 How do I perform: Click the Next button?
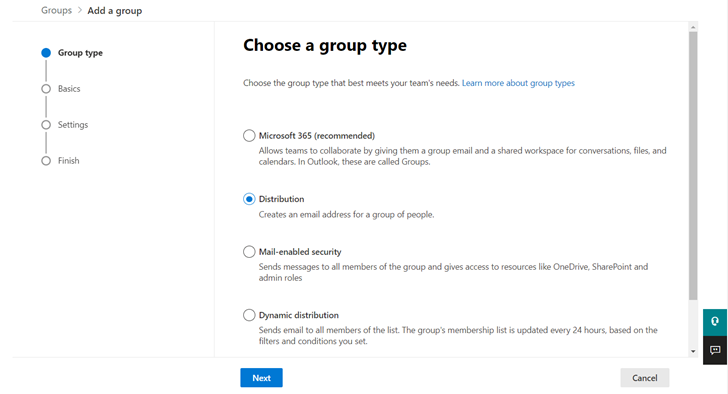pos(261,378)
